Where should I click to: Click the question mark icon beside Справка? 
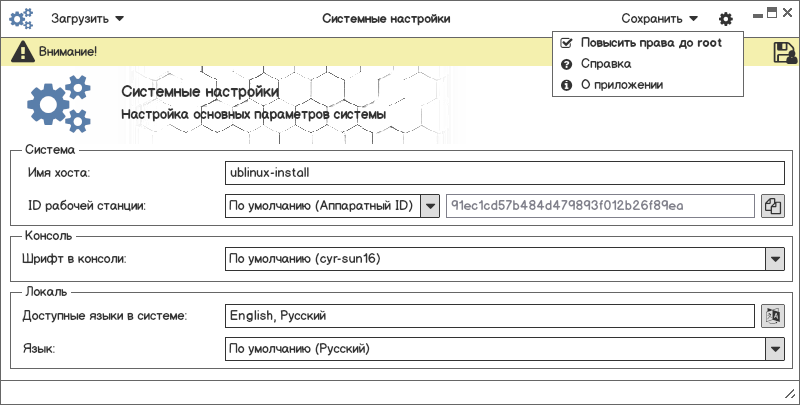pyautogui.click(x=566, y=64)
